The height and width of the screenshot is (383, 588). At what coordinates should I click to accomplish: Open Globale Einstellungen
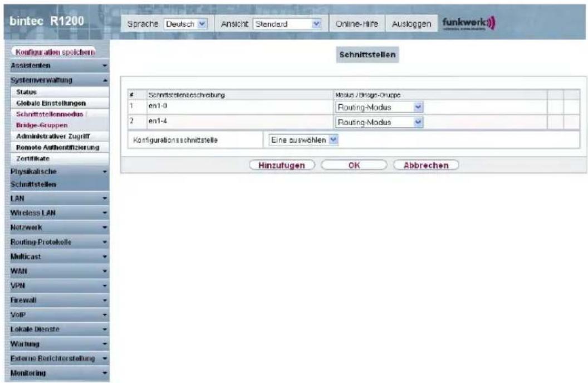pyautogui.click(x=60, y=103)
